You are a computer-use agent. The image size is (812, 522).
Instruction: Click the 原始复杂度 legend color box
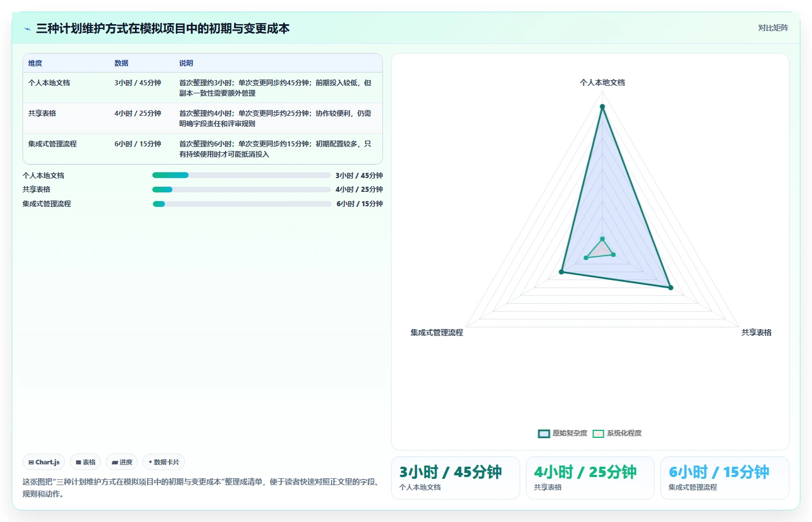click(x=544, y=434)
